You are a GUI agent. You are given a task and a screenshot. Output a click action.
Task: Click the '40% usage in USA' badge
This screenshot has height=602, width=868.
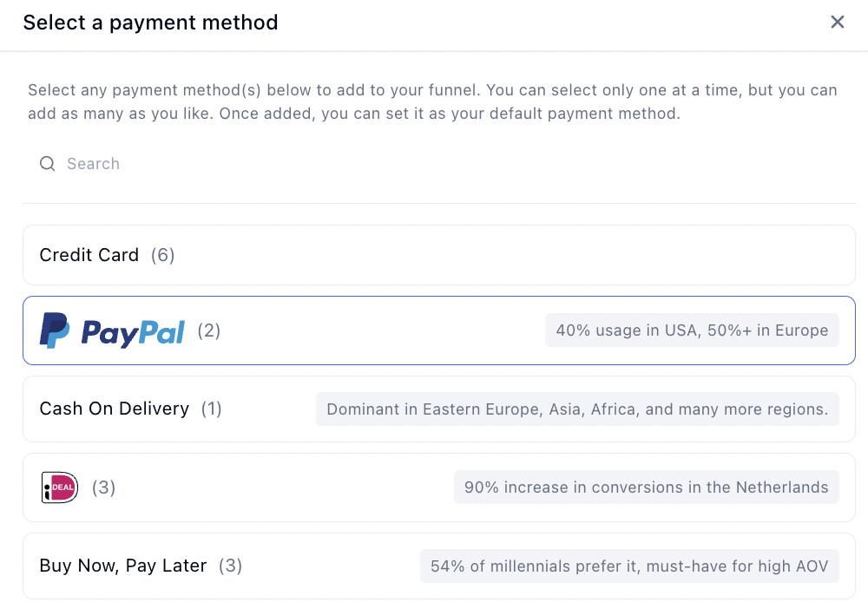(692, 330)
